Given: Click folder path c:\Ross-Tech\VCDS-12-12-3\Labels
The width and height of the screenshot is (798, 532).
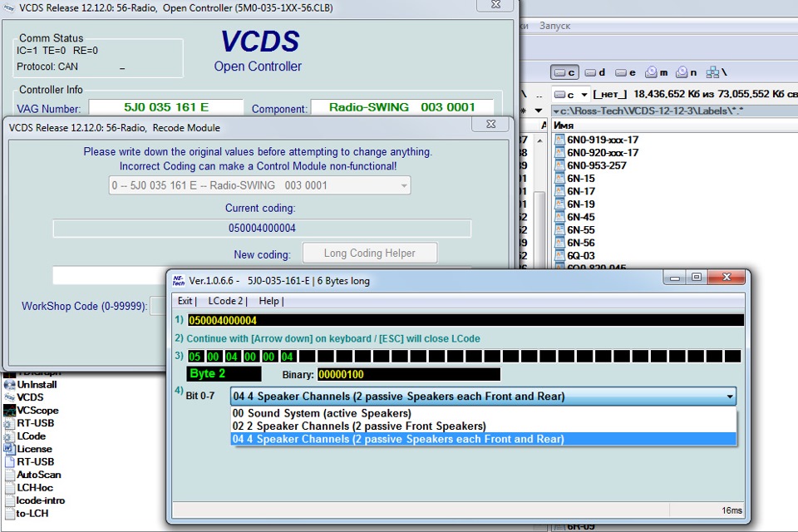Looking at the screenshot, I should pyautogui.click(x=652, y=111).
